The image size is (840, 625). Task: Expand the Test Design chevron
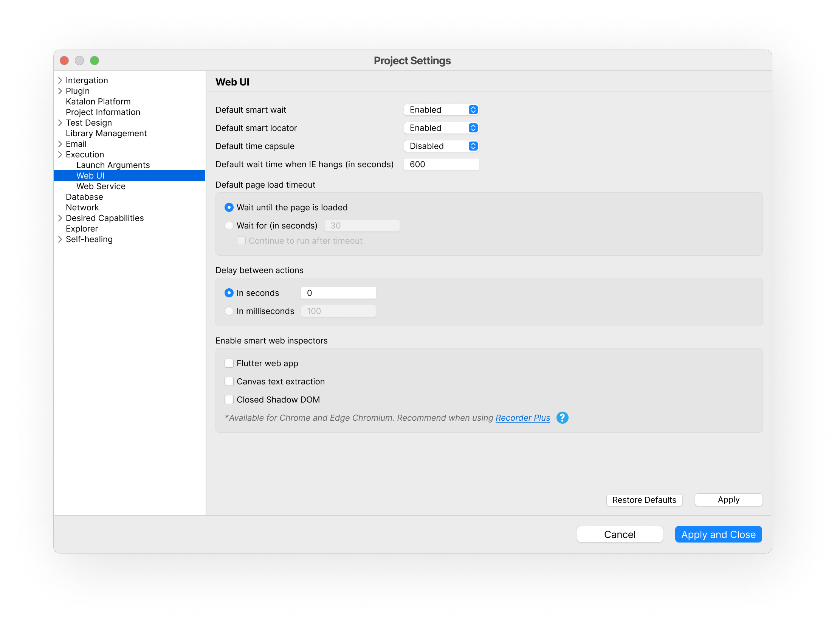[60, 123]
